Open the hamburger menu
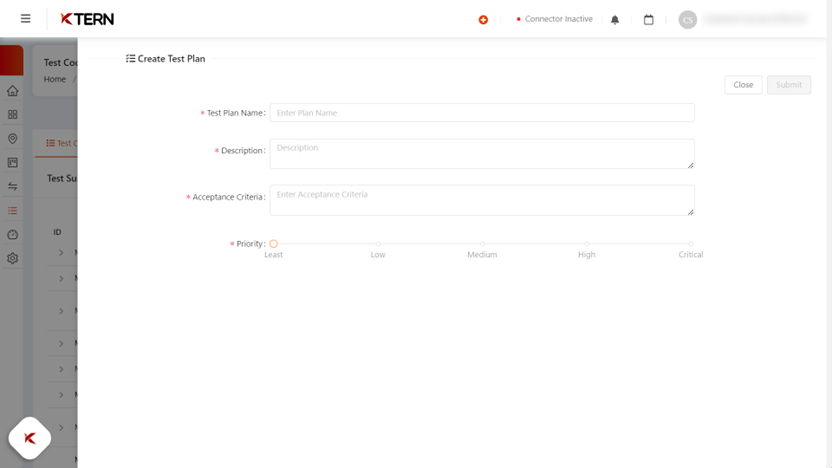 (x=25, y=19)
